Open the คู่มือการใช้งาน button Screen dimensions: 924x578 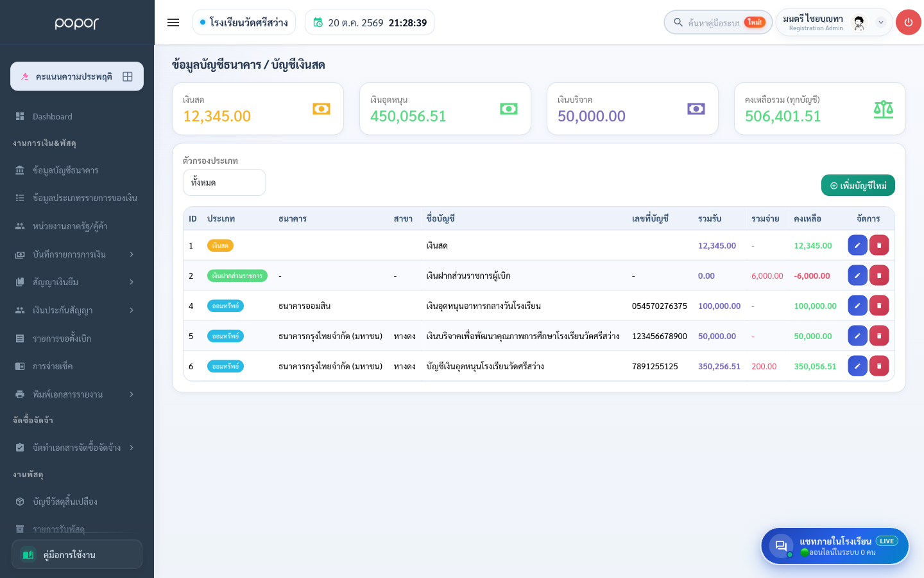pyautogui.click(x=77, y=554)
